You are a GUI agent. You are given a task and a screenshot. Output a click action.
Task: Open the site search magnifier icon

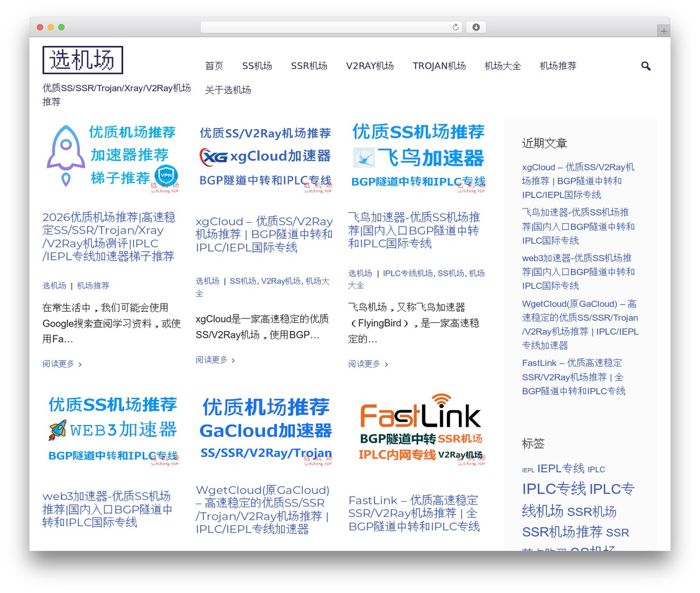(x=646, y=66)
